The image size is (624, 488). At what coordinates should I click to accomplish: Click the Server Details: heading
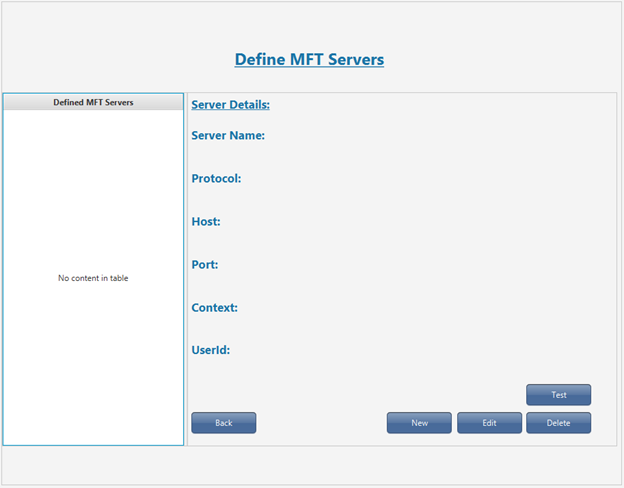[x=230, y=105]
